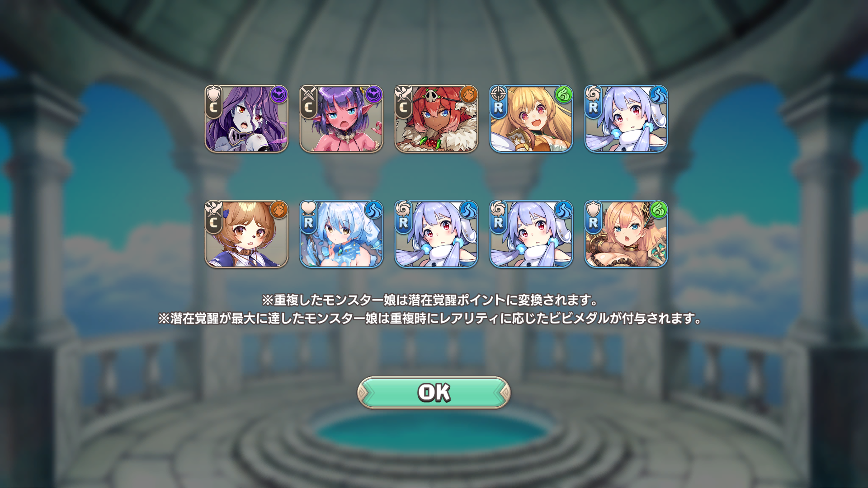
Task: Open the horned demon girl card
Action: coord(341,119)
